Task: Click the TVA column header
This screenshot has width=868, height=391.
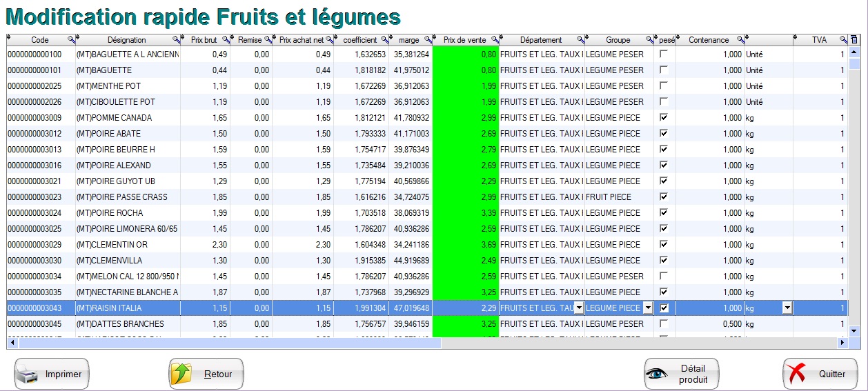Action: click(x=819, y=40)
